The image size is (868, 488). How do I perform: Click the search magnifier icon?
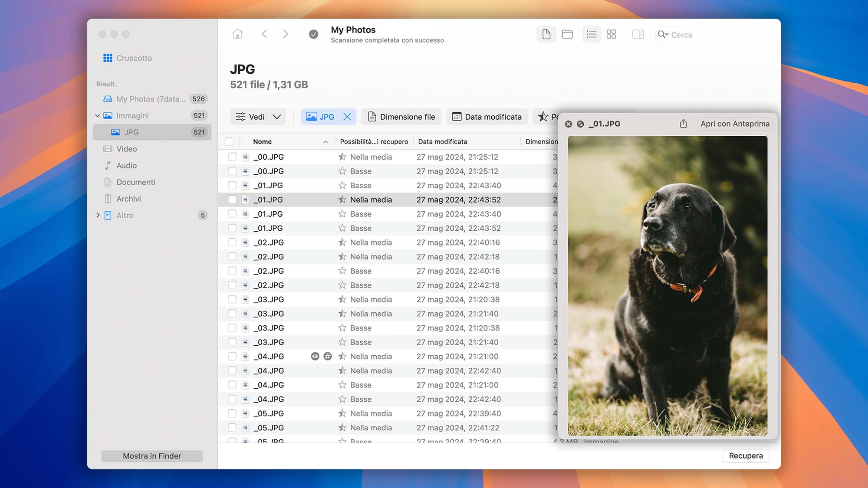pos(662,34)
